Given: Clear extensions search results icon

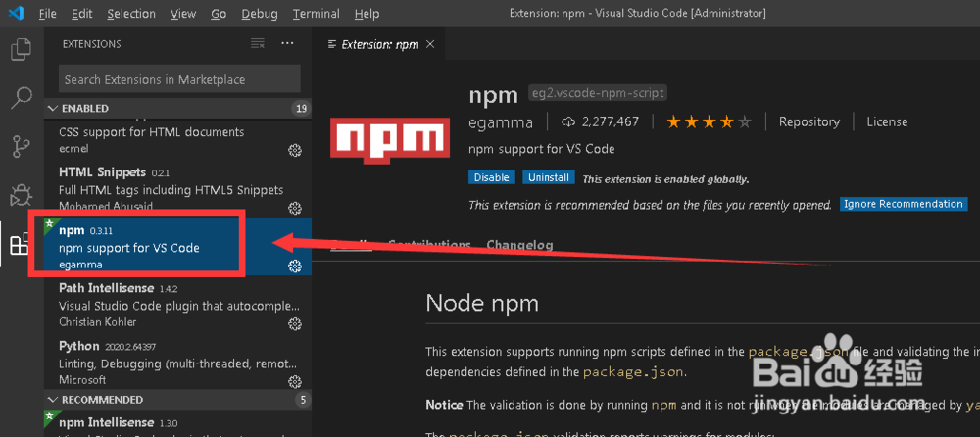Looking at the screenshot, I should [x=258, y=43].
